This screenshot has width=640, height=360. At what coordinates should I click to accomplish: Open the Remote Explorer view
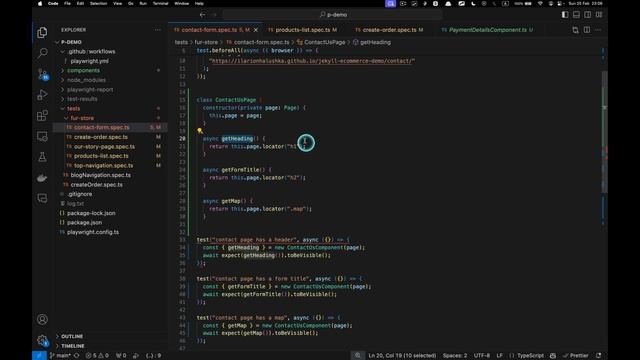coord(42,136)
